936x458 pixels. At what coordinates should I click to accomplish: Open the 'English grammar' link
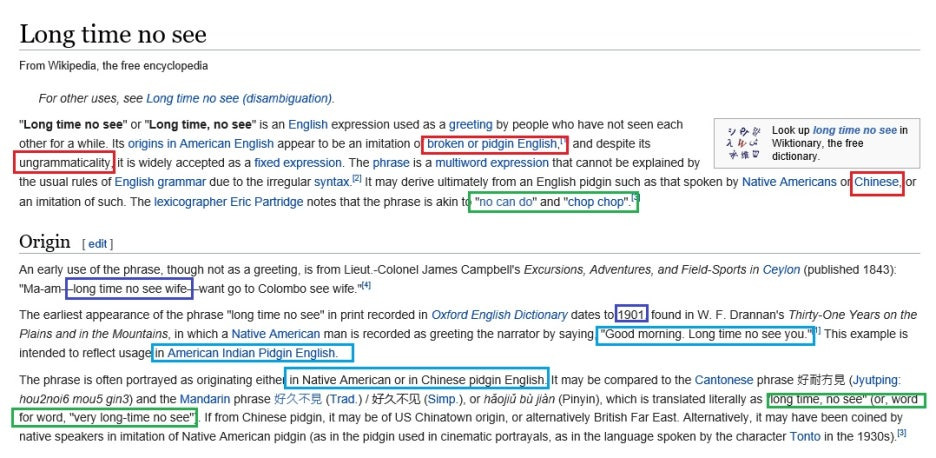(x=160, y=182)
